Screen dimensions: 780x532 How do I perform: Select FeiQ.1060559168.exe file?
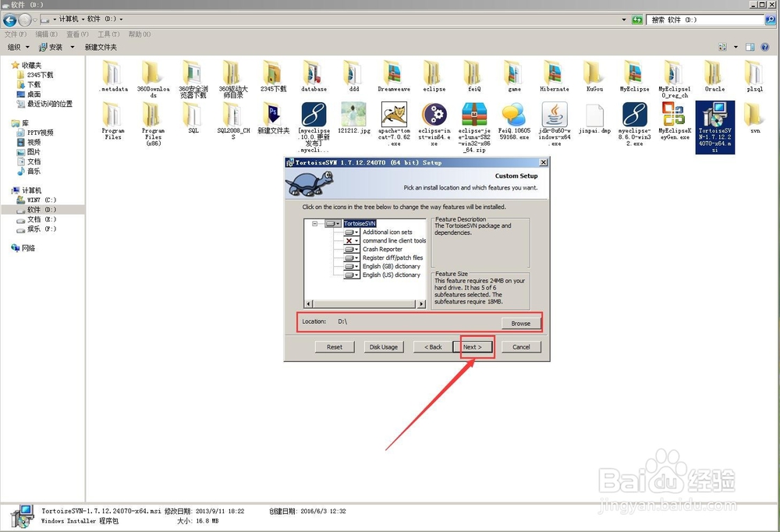pyautogui.click(x=514, y=121)
